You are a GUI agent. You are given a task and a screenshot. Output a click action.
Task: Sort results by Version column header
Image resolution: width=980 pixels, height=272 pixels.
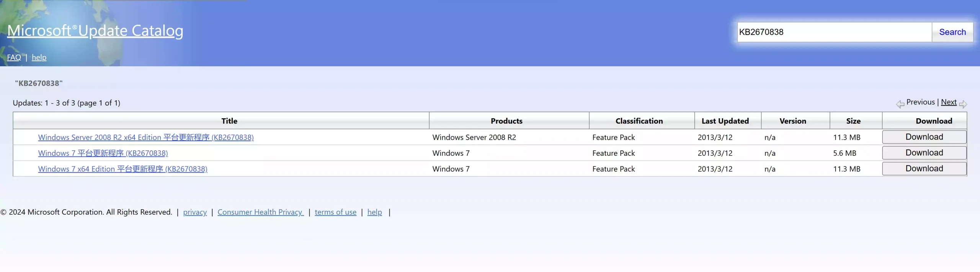[793, 121]
